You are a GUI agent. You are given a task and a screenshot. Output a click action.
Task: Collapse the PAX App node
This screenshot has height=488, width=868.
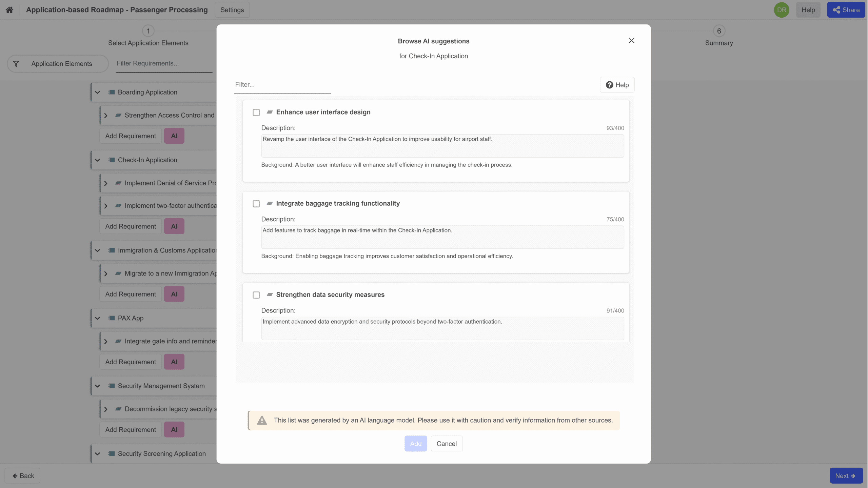tap(98, 318)
